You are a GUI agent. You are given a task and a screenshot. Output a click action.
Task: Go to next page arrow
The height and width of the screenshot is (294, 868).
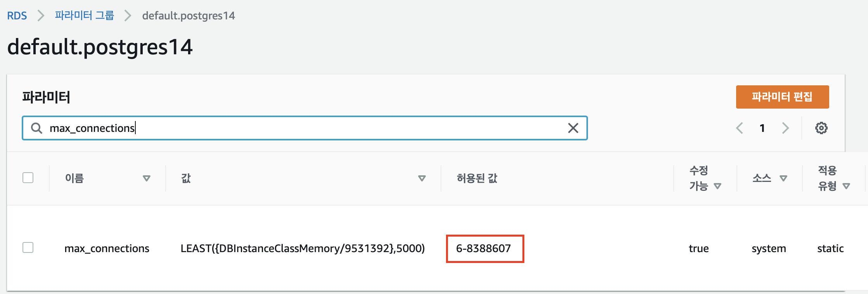(785, 128)
